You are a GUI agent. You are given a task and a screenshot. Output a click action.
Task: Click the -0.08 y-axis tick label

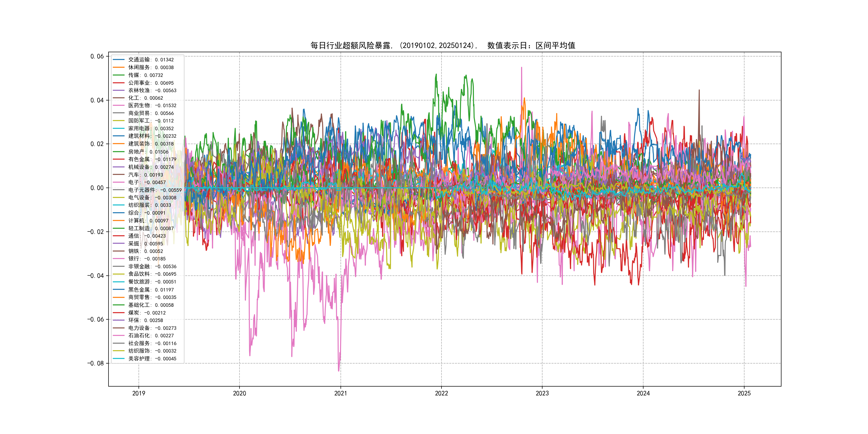point(96,363)
